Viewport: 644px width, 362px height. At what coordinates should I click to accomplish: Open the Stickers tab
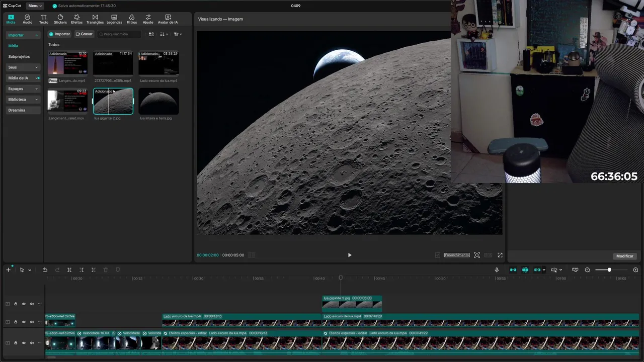click(60, 19)
